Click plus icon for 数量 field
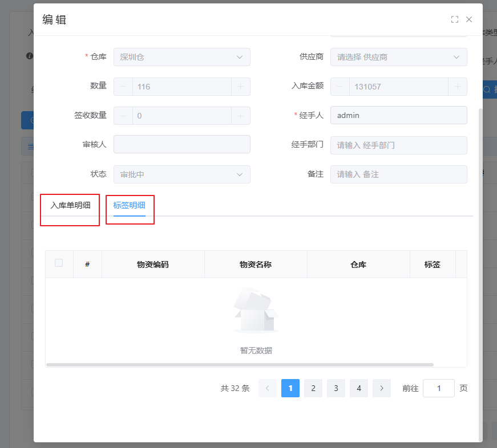Viewport: 497px width, 448px height. click(240, 87)
